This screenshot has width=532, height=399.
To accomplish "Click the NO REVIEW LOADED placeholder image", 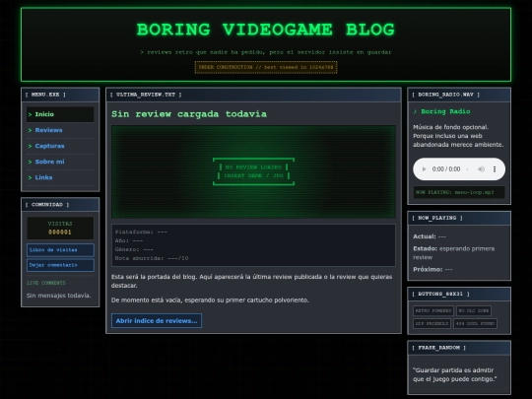I will click(253, 171).
